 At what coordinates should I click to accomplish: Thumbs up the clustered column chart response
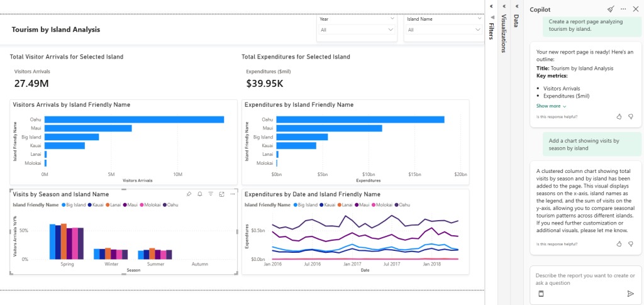point(619,243)
